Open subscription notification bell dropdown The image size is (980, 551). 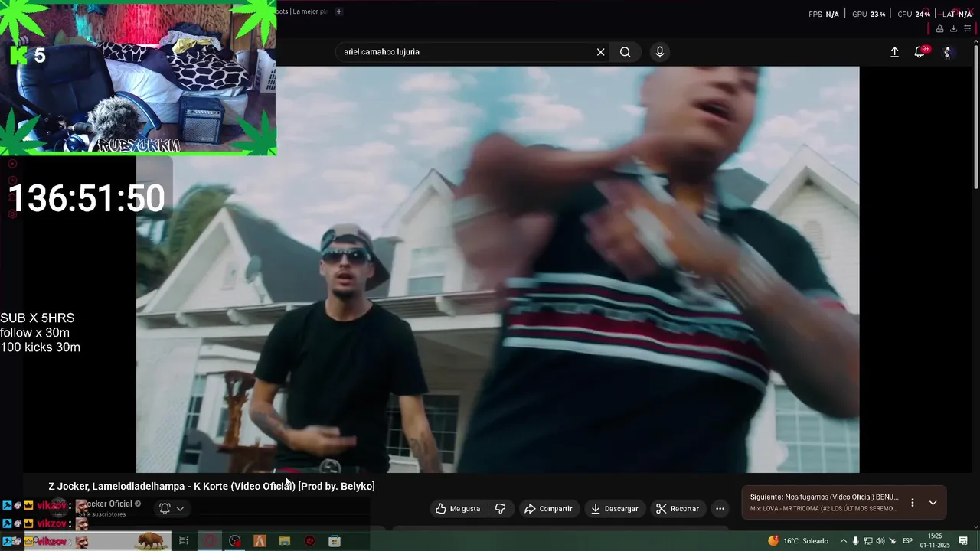click(x=171, y=508)
